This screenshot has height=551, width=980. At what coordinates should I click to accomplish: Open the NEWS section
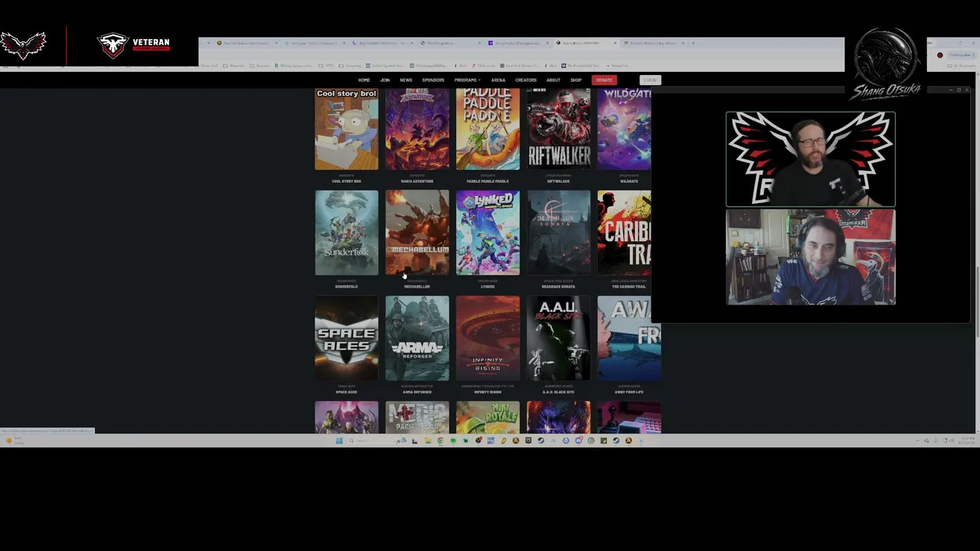point(406,80)
